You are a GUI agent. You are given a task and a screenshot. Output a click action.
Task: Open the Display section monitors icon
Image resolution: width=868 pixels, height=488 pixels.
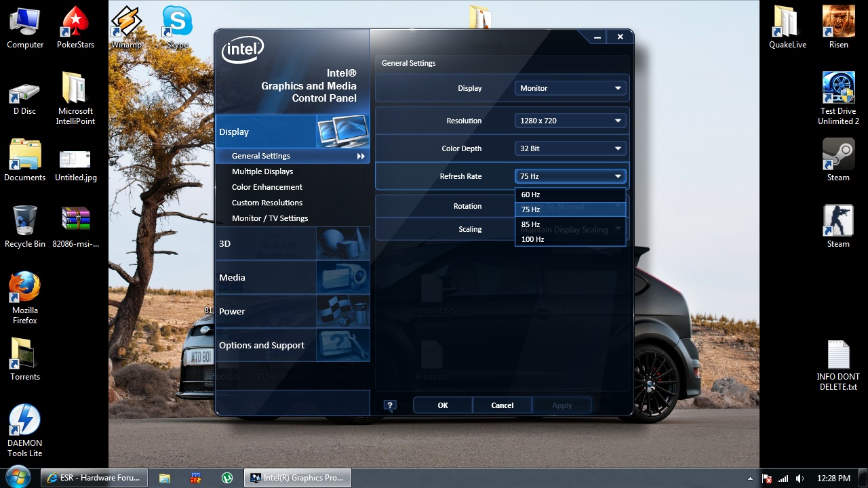coord(342,131)
